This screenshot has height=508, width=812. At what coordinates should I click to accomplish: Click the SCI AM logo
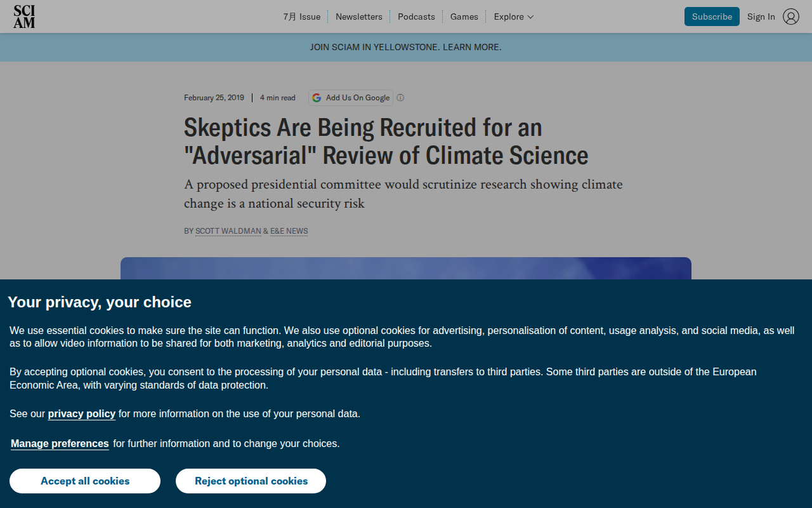pos(24,17)
